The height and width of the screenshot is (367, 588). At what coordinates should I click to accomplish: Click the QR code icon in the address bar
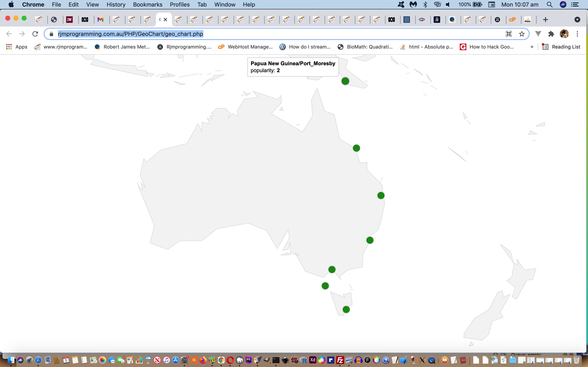click(x=509, y=34)
